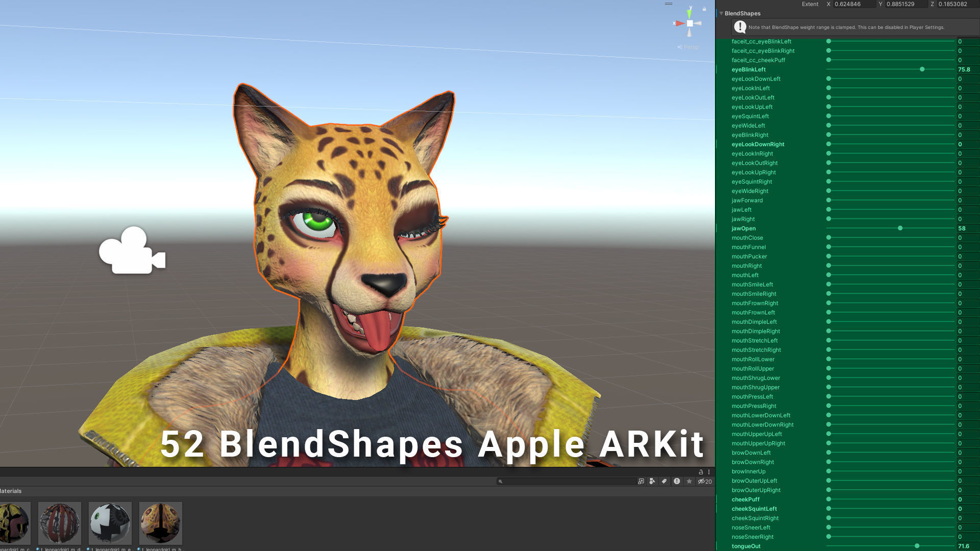This screenshot has height=551, width=980.
Task: Click the mouthClose slider
Action: (x=891, y=238)
